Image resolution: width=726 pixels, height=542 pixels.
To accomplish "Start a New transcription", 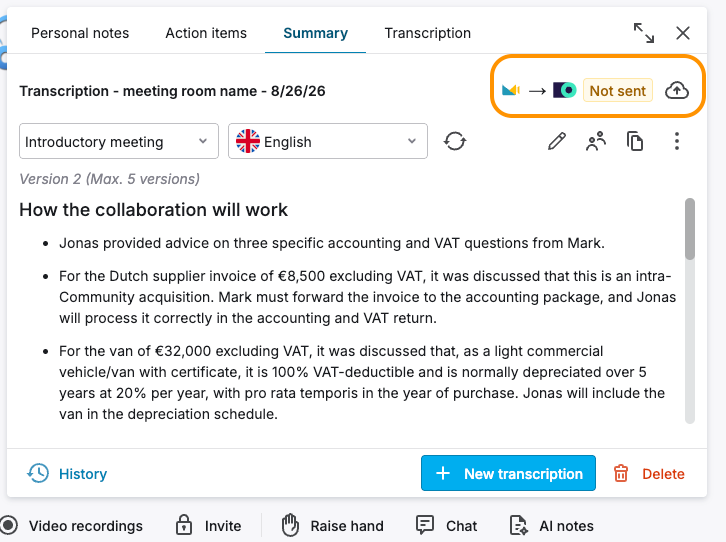I will (x=508, y=473).
